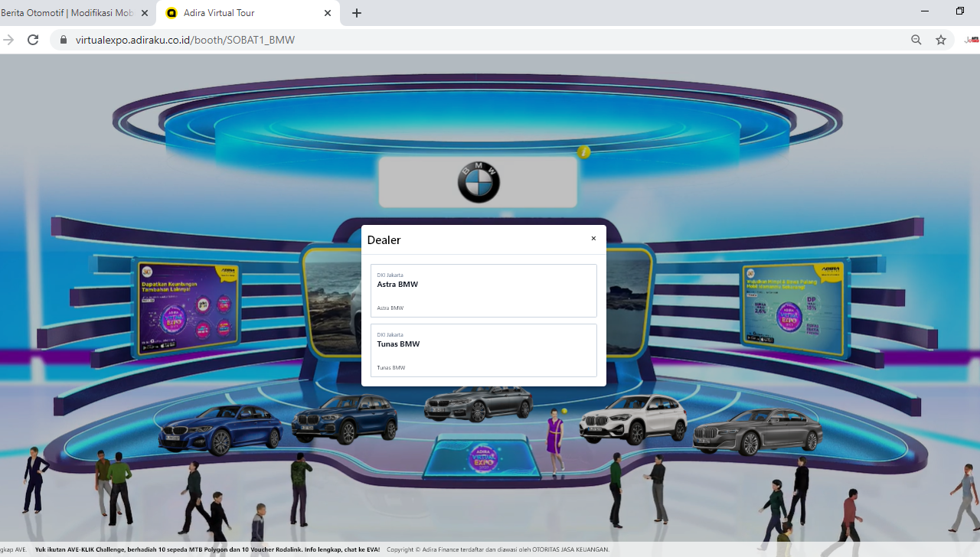View site information via the padlock icon
Viewport: 980px width, 557px height.
[63, 40]
